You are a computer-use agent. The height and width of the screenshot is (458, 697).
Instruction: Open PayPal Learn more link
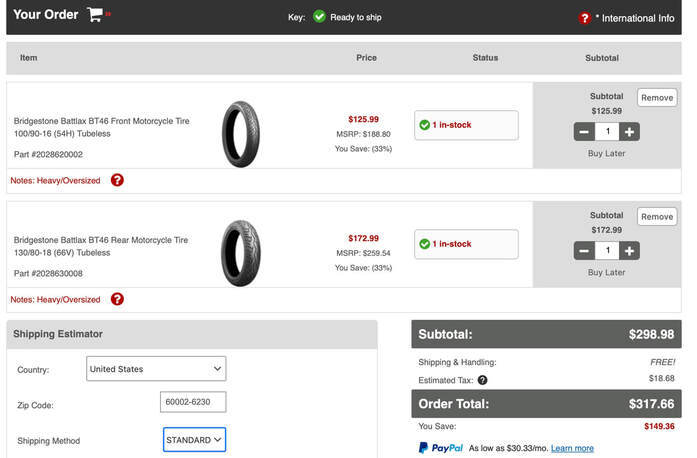(x=572, y=448)
